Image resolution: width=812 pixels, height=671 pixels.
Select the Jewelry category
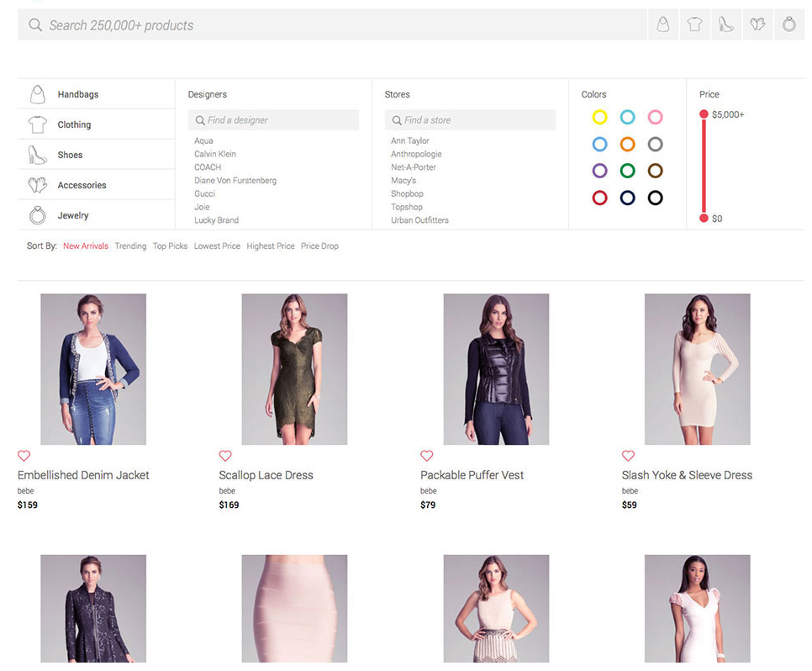[x=73, y=216]
